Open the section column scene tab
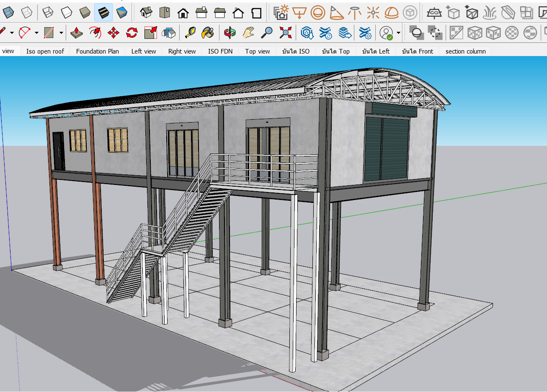The height and width of the screenshot is (392, 547). 465,51
